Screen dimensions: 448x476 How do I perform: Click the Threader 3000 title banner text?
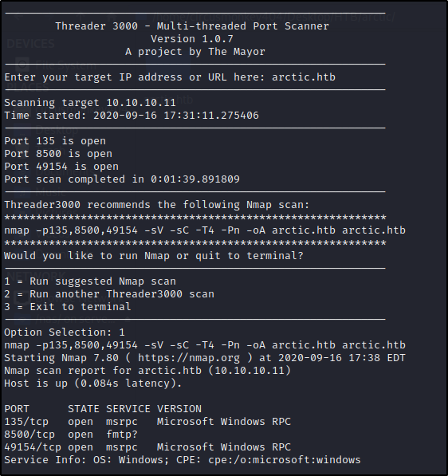[x=192, y=26]
